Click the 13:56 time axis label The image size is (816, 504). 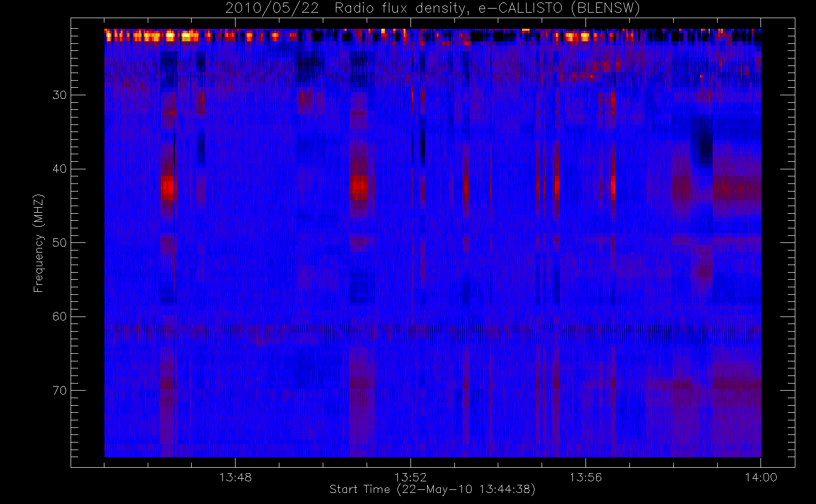click(586, 477)
